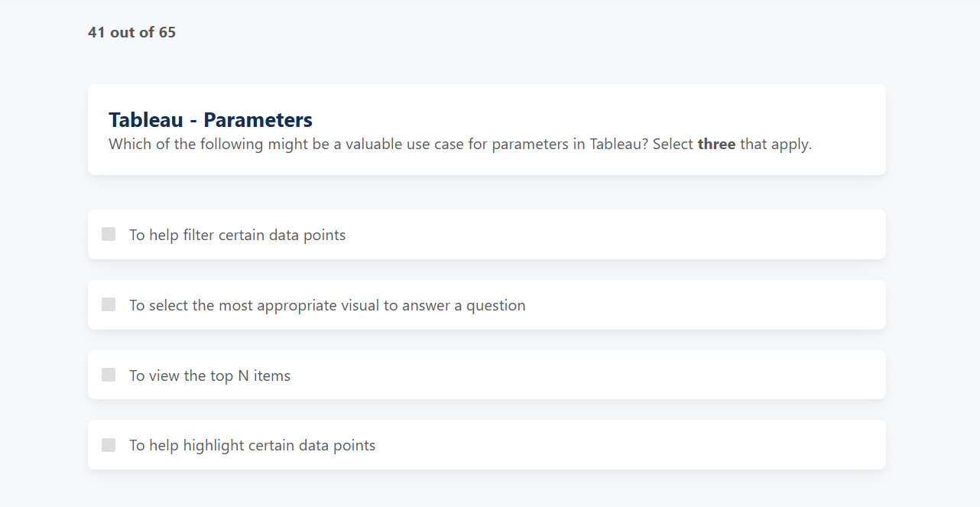This screenshot has width=980, height=507.
Task: Check the "To help filter certain data points" checkbox
Action: coord(108,234)
